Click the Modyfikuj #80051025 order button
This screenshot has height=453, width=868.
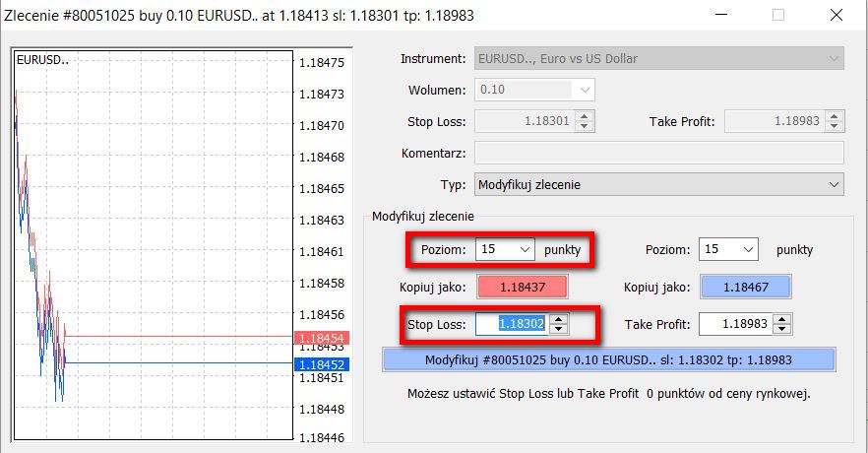tap(608, 360)
